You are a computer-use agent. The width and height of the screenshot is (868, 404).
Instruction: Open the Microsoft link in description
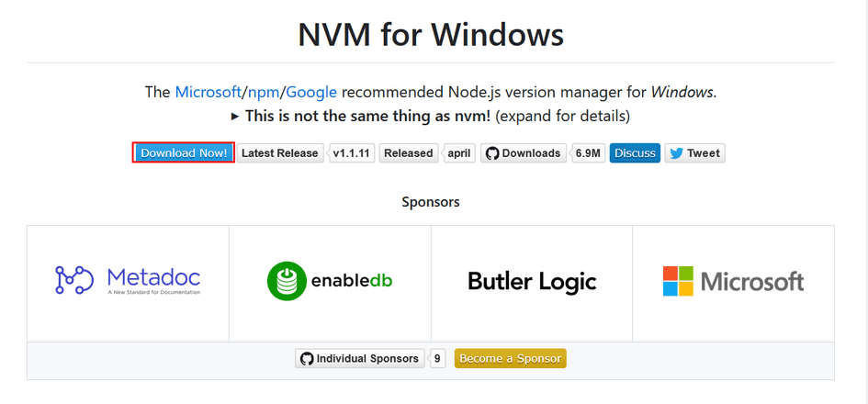(x=209, y=92)
